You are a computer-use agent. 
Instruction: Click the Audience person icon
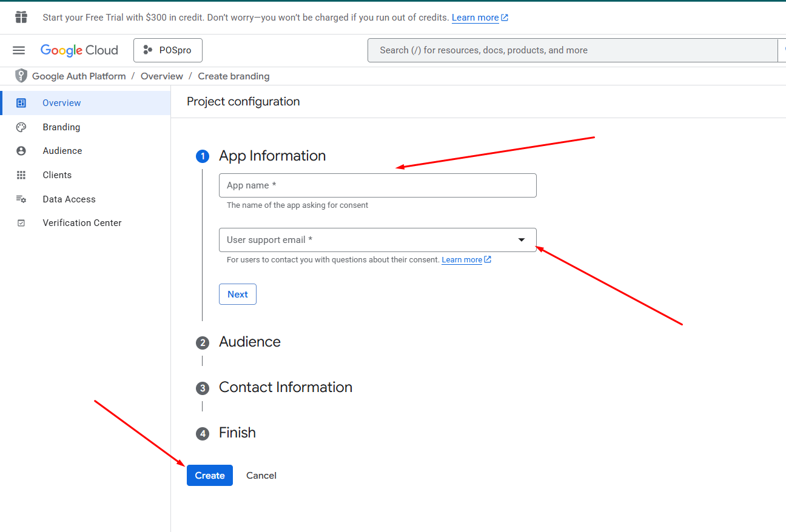pos(21,151)
